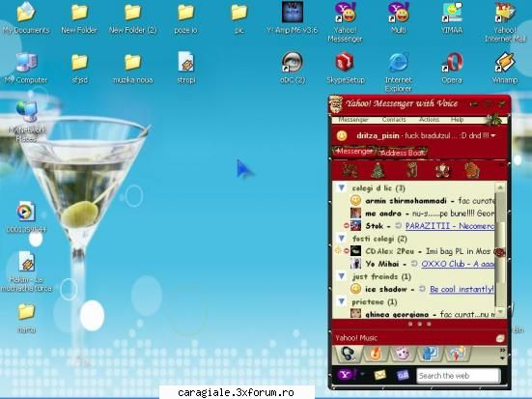Show more plugin tabs chevron
Image resolution: width=532 pixels, height=399 pixels.
[x=502, y=350]
